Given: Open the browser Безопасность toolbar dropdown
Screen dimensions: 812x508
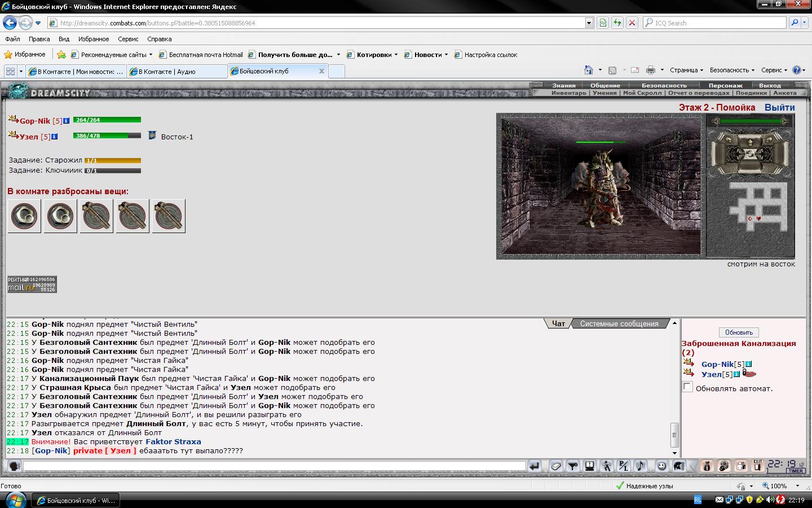Looking at the screenshot, I should tap(732, 70).
